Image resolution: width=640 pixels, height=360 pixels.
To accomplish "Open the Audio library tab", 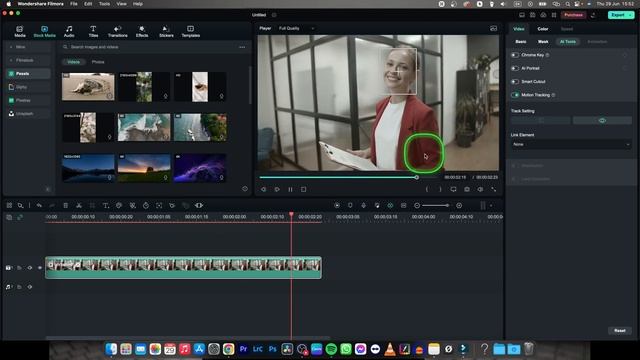I will (69, 31).
